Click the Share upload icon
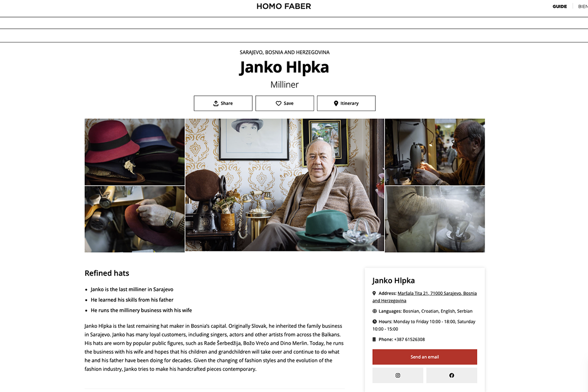The image size is (588, 392). point(216,103)
